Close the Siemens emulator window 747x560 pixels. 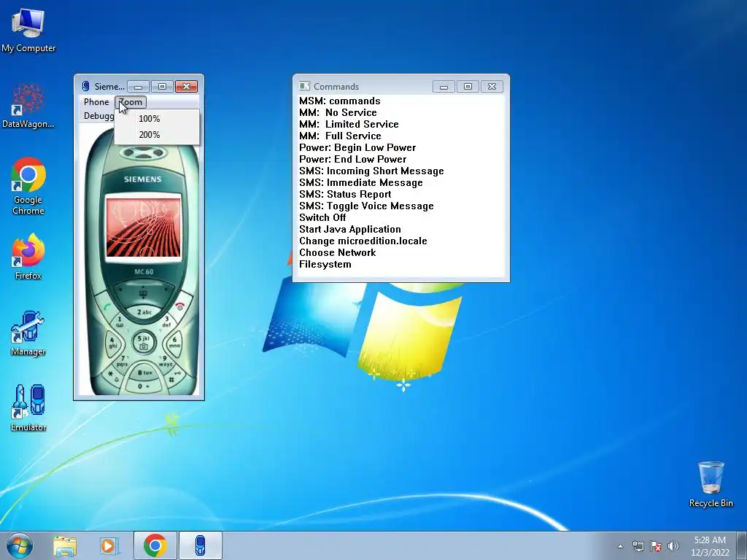[x=186, y=86]
